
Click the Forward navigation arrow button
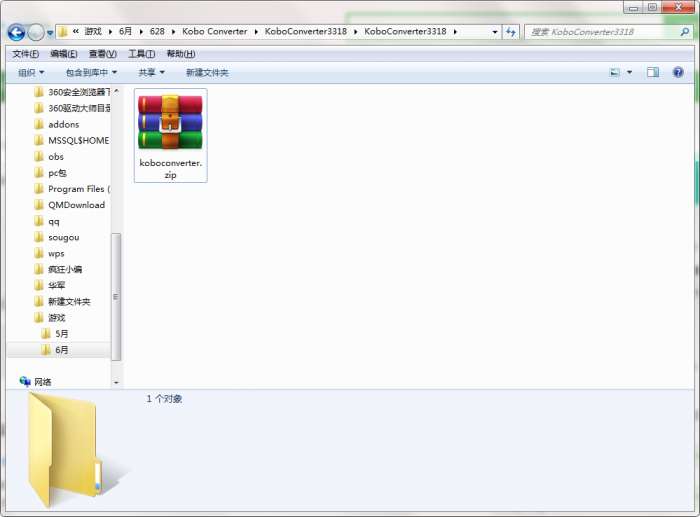click(x=36, y=33)
